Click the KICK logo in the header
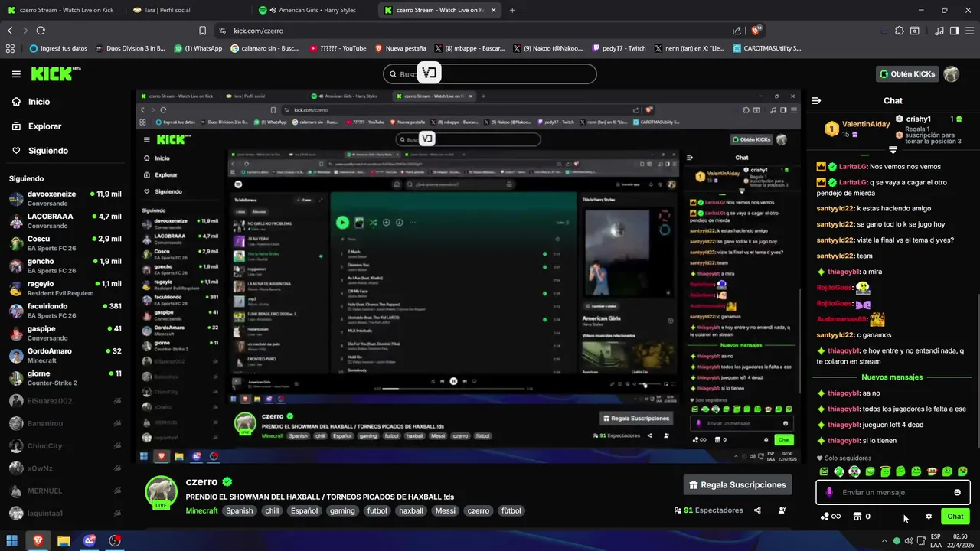The width and height of the screenshot is (980, 551). click(55, 73)
